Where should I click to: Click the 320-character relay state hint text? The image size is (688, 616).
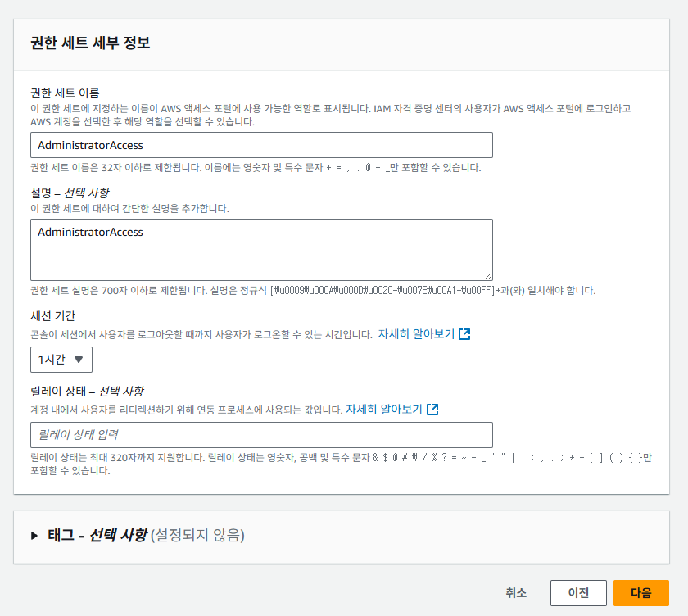click(x=341, y=464)
